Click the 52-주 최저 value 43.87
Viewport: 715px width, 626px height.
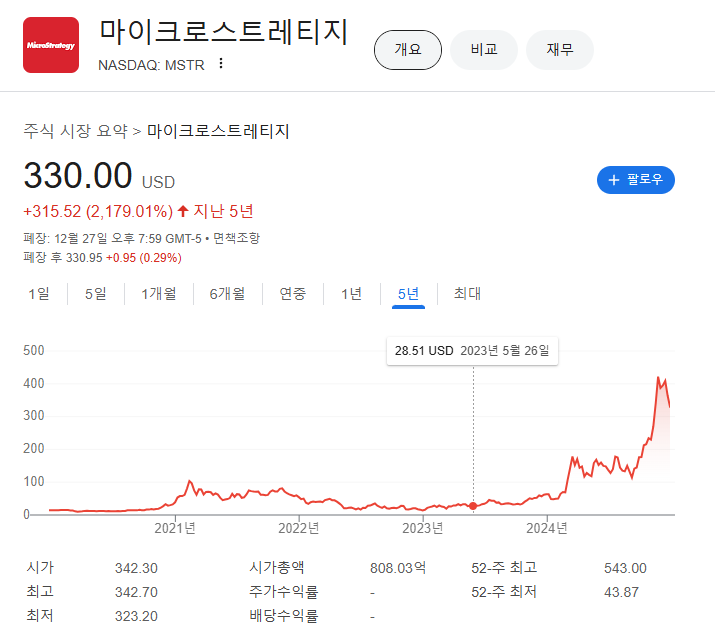621,592
